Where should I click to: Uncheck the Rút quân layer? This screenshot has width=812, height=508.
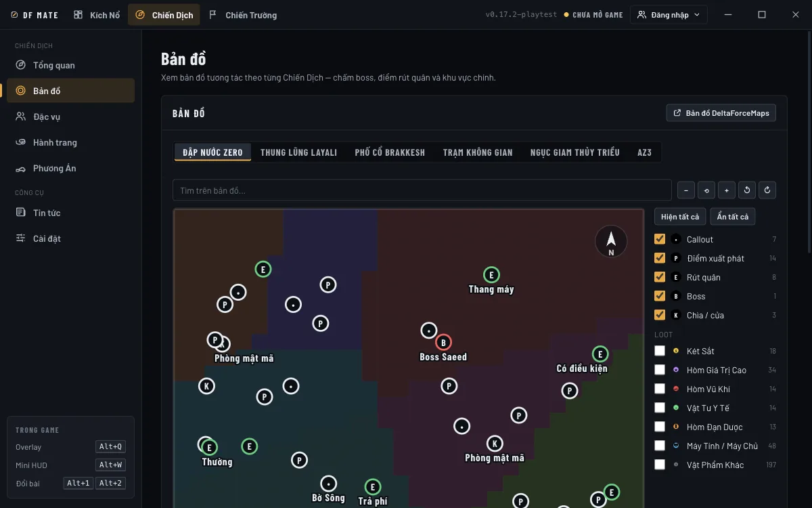[660, 277]
